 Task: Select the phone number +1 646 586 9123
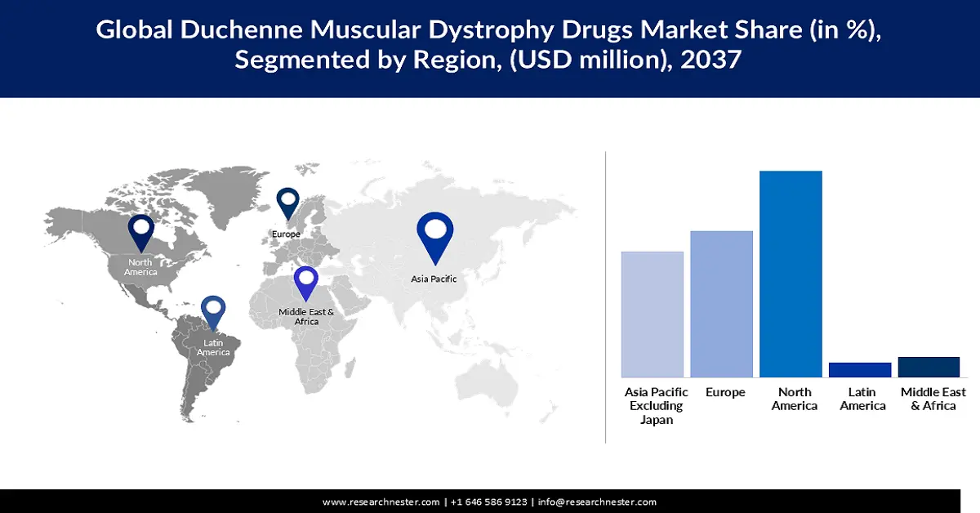(x=488, y=502)
